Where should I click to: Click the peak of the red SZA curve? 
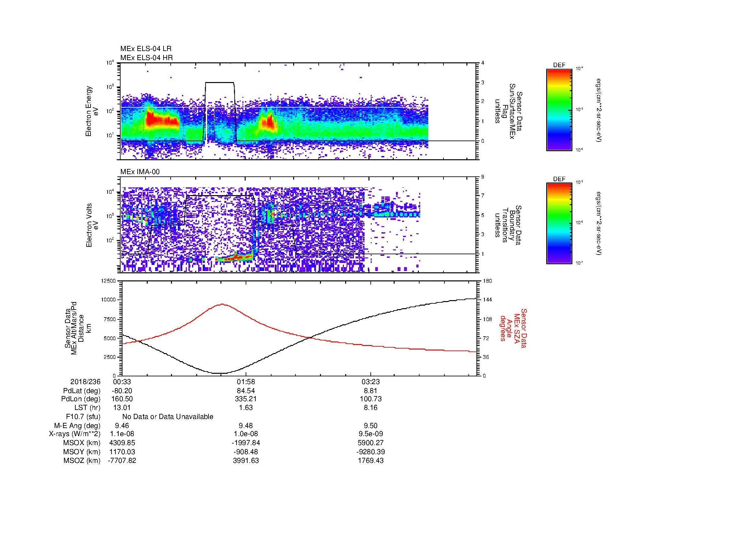222,304
